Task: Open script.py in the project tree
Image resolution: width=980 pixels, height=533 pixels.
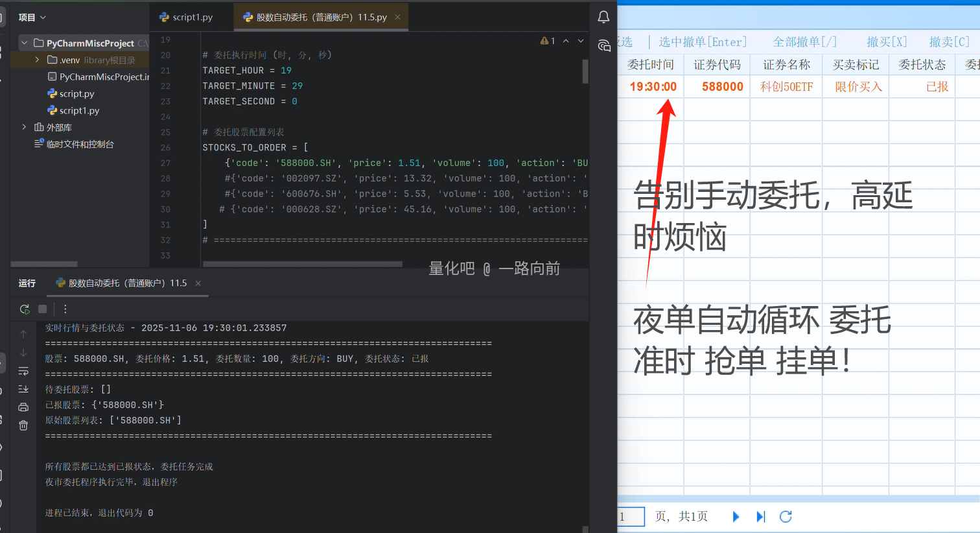Action: tap(76, 93)
